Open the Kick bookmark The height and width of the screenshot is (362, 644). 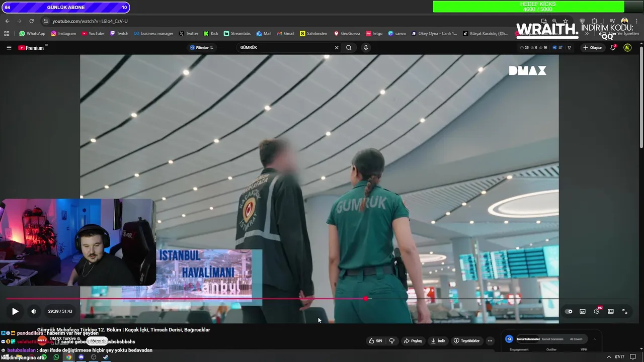coord(211,34)
